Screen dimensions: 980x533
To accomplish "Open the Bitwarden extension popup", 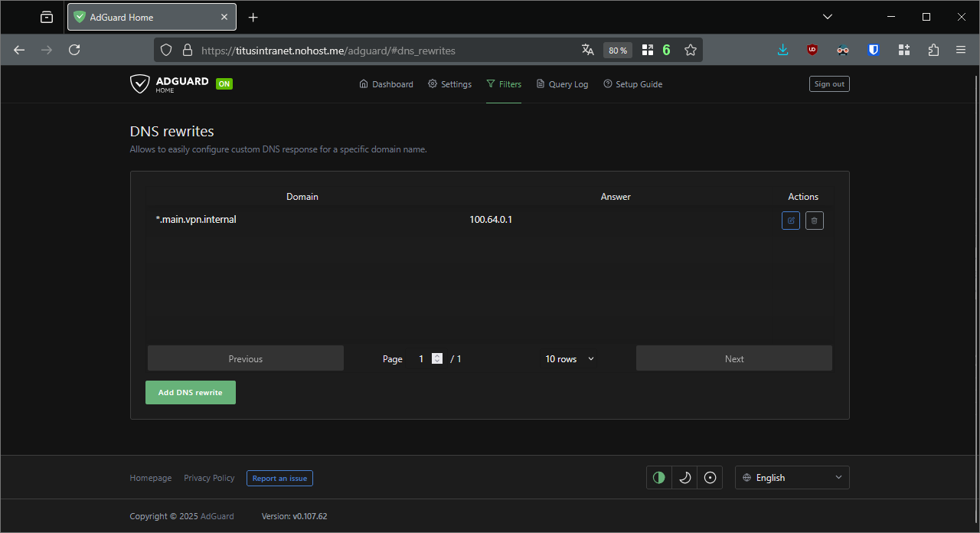I will pyautogui.click(x=874, y=50).
